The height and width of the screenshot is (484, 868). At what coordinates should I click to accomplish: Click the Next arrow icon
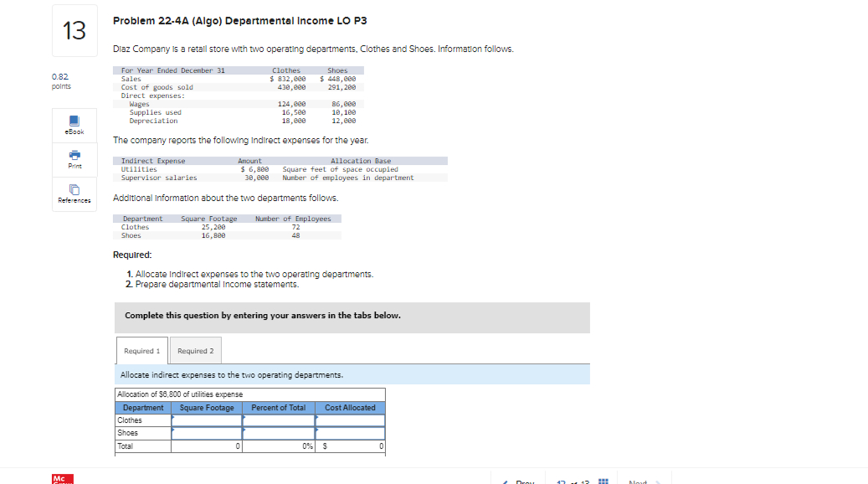658,482
